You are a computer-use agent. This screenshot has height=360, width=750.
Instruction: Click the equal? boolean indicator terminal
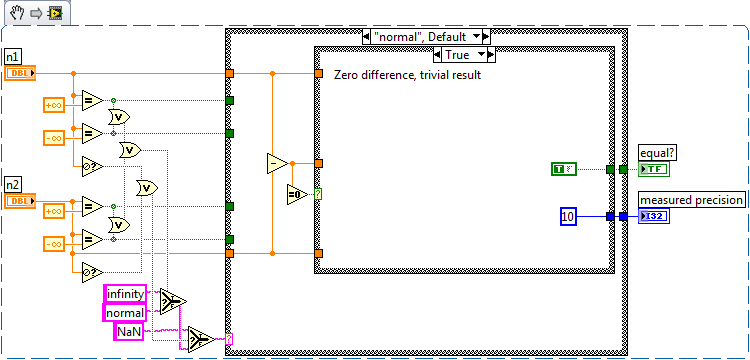[x=654, y=169]
